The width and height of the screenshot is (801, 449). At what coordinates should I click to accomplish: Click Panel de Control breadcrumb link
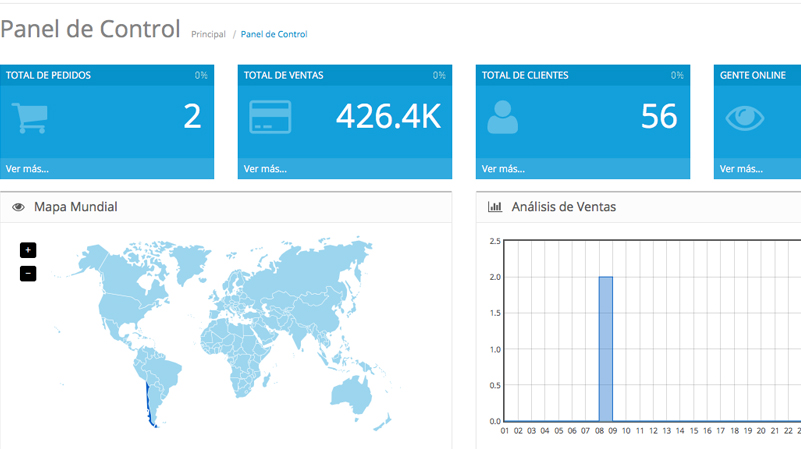click(274, 34)
